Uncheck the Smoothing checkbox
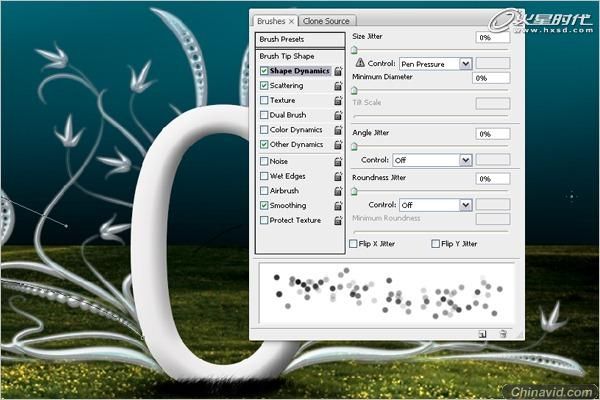The image size is (600, 400). pos(264,206)
